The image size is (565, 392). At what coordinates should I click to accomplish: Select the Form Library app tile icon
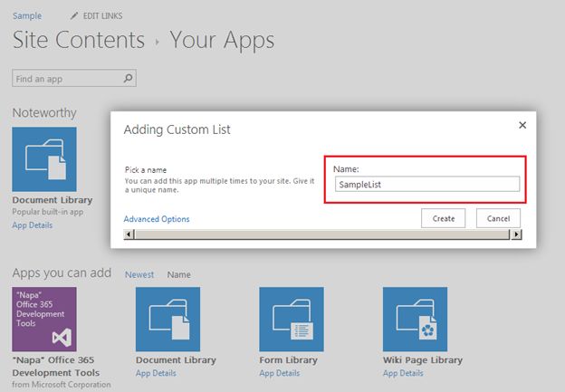[292, 319]
